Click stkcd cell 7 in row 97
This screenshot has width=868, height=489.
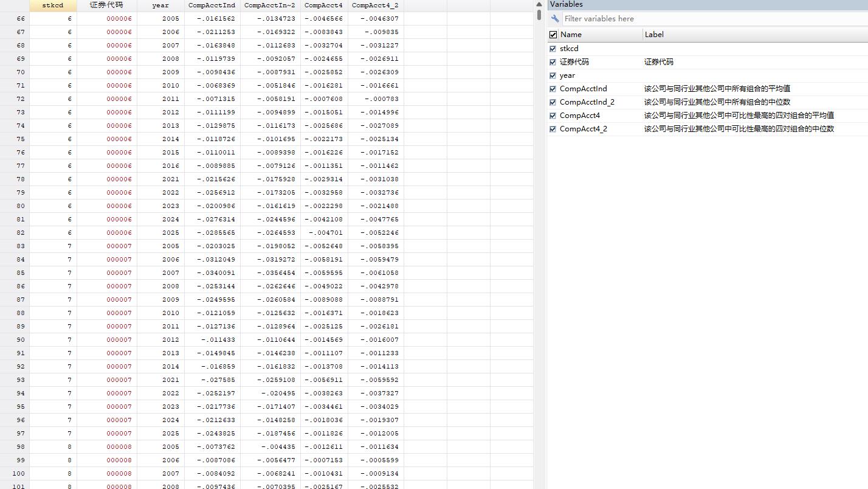tap(53, 434)
